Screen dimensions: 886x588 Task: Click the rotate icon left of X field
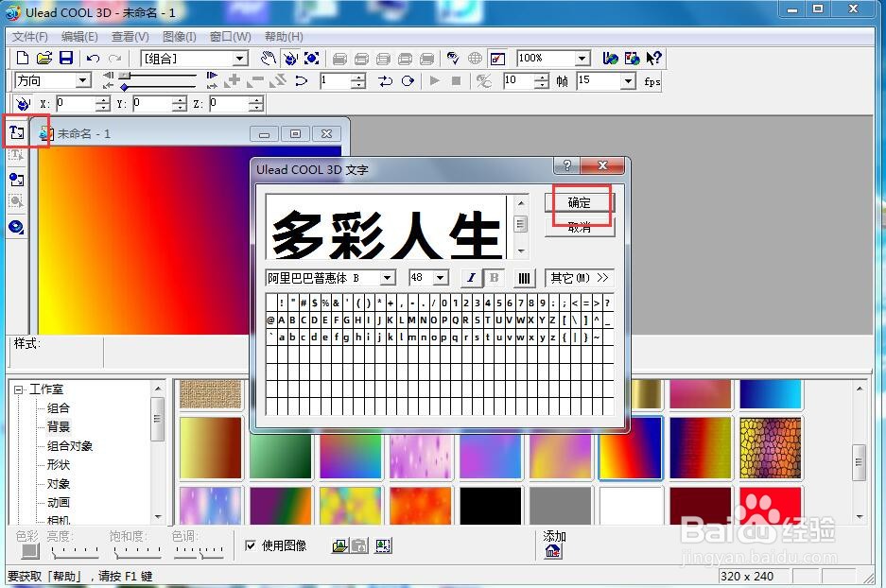23,104
